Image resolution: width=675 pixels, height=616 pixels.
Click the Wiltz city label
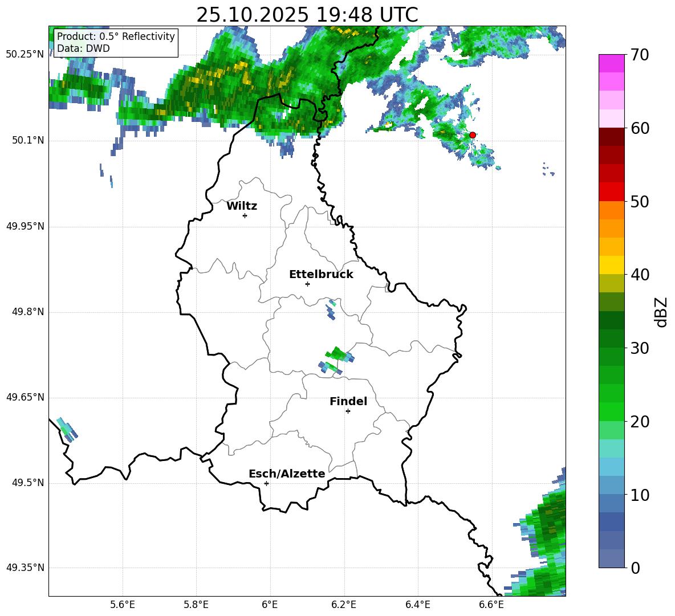(242, 206)
